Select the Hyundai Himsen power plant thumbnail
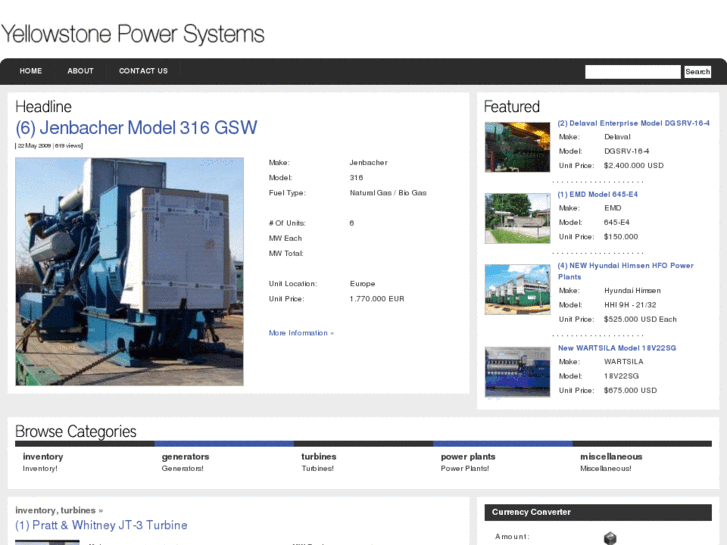This screenshot has width=727, height=545. (x=517, y=290)
